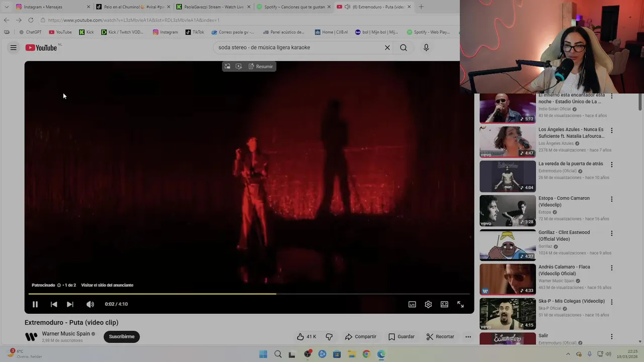Click the address bar URL
The image size is (644, 362).
point(134,20)
